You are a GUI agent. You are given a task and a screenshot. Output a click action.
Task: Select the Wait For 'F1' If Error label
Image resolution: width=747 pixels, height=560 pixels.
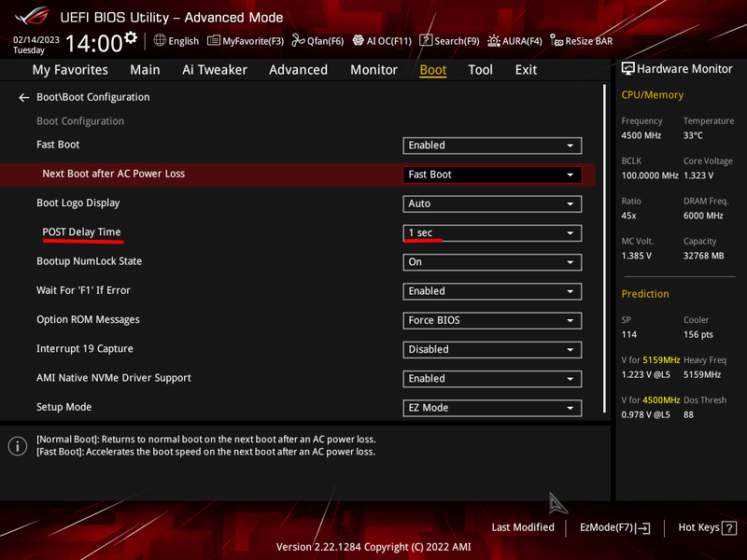[x=83, y=290]
